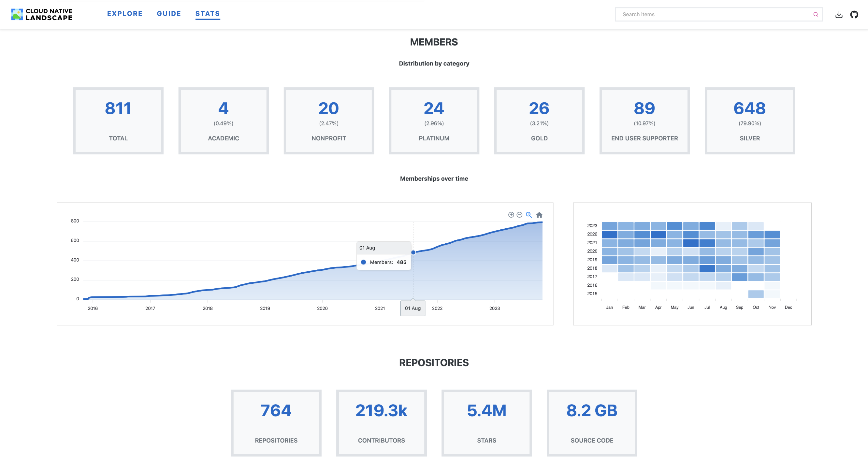Click the 648 Silver members card
The width and height of the screenshot is (868, 458).
[x=749, y=121]
